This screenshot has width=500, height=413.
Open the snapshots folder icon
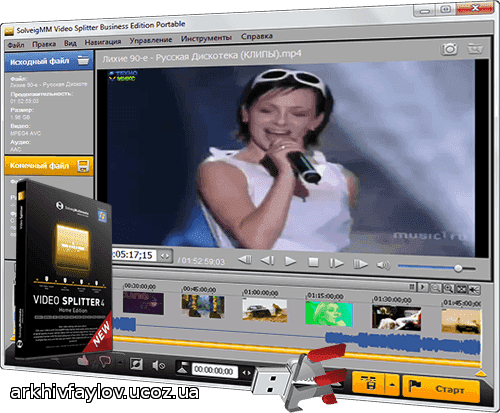475,49
